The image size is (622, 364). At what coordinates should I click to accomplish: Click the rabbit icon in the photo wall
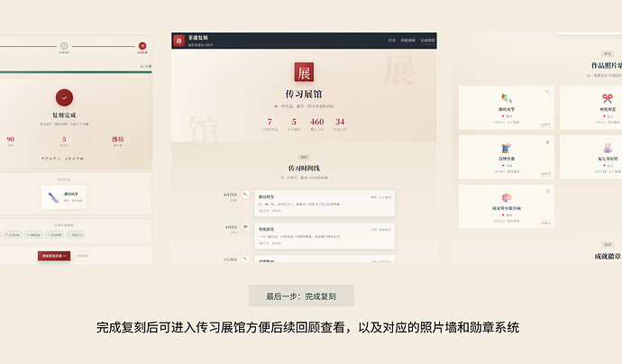(608, 149)
